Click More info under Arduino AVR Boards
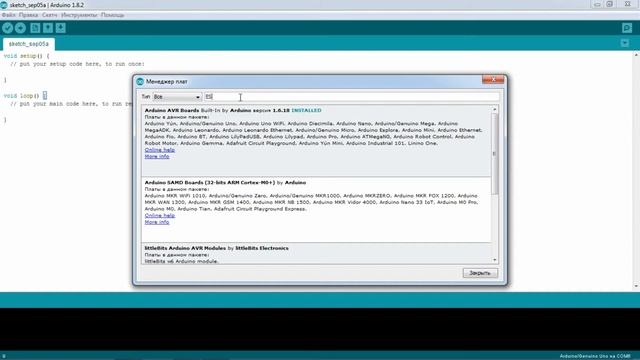640x360 pixels. (157, 156)
